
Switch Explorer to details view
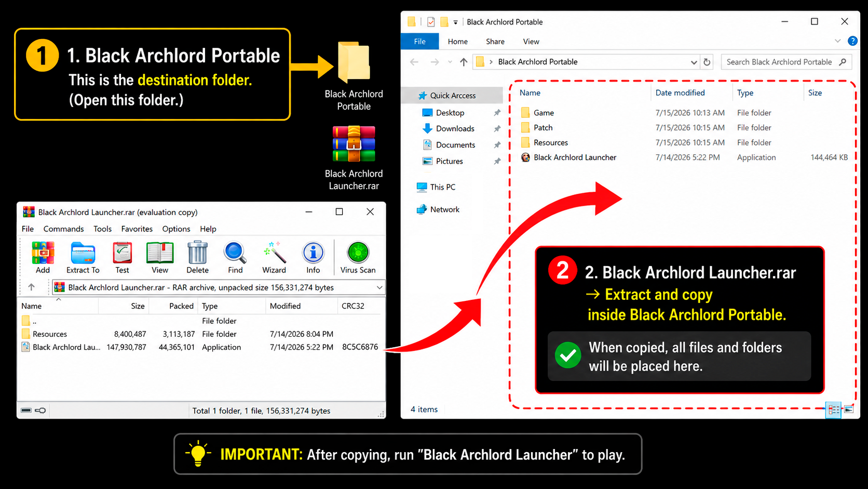pyautogui.click(x=834, y=409)
